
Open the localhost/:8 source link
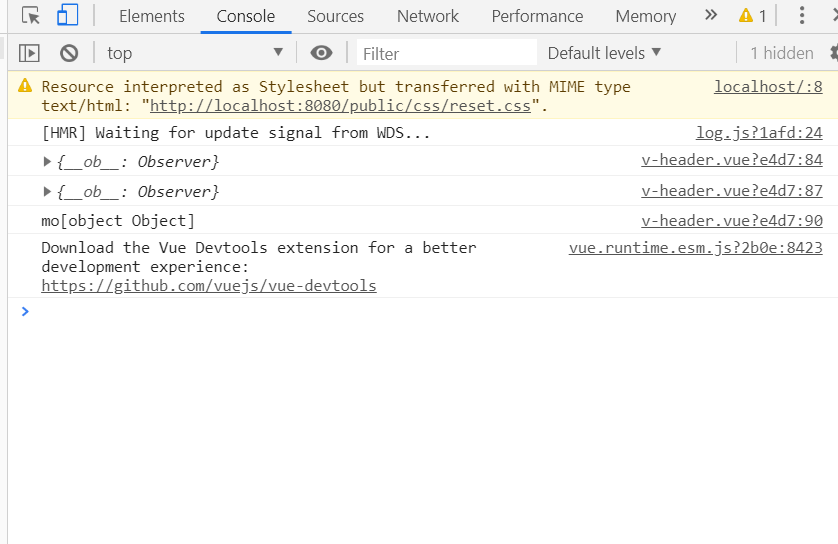pos(768,87)
